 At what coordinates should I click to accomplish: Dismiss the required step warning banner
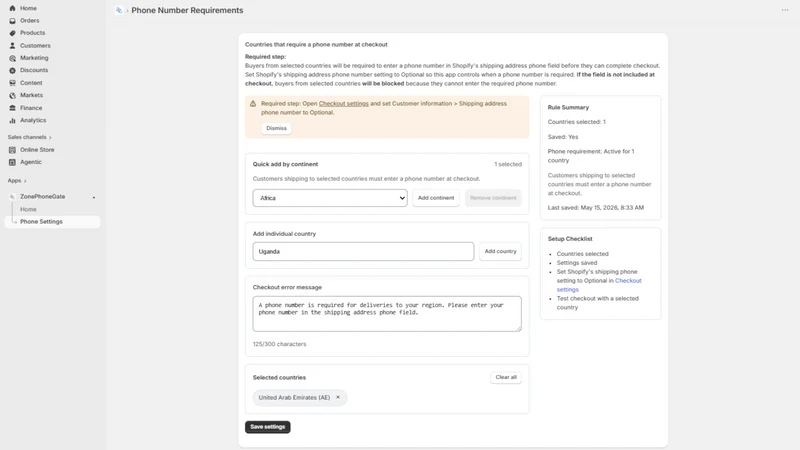(x=277, y=129)
